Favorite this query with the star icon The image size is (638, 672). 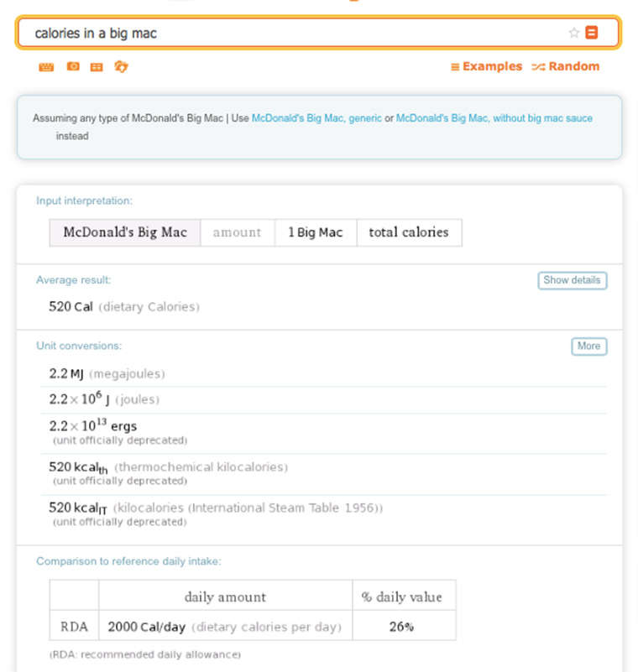tap(573, 33)
